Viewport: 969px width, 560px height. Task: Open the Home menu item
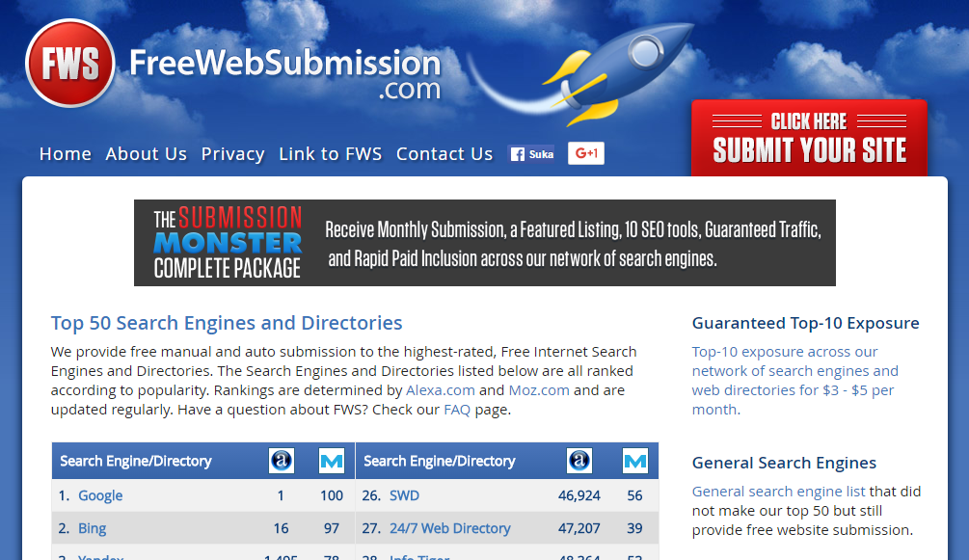(65, 154)
